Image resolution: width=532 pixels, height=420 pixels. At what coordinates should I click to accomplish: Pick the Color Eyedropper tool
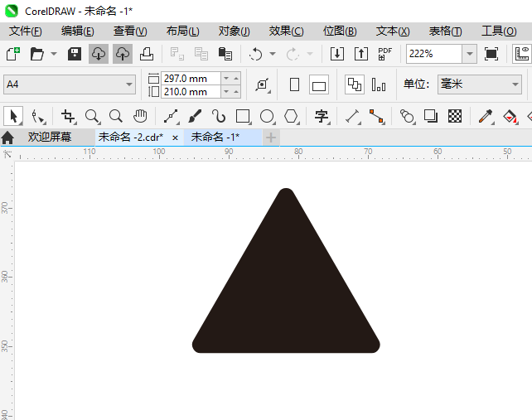pos(486,116)
